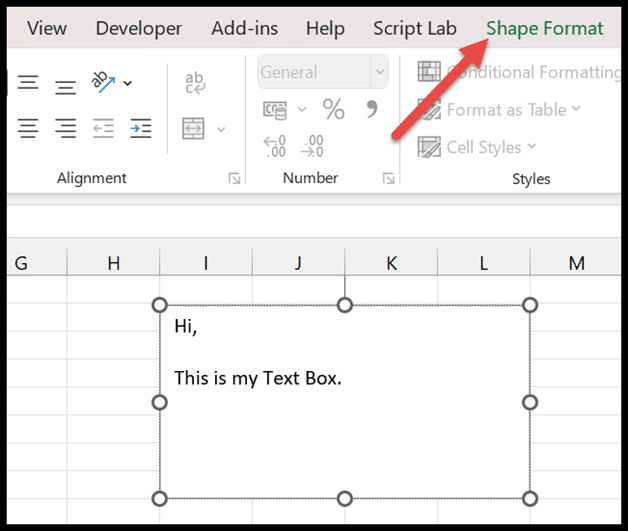This screenshot has height=531, width=628.
Task: Click the "This is my Text Box." line
Action: (x=258, y=378)
